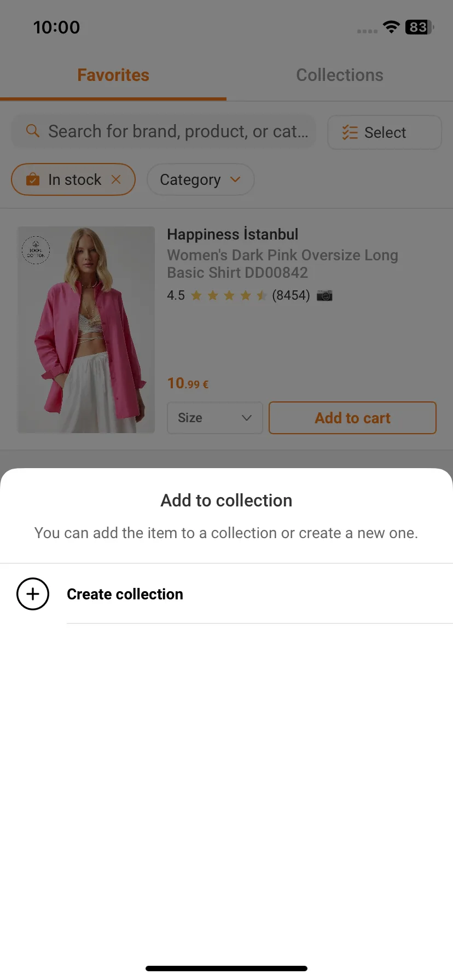Switch to the Collections tab
The width and height of the screenshot is (453, 980).
pyautogui.click(x=340, y=75)
